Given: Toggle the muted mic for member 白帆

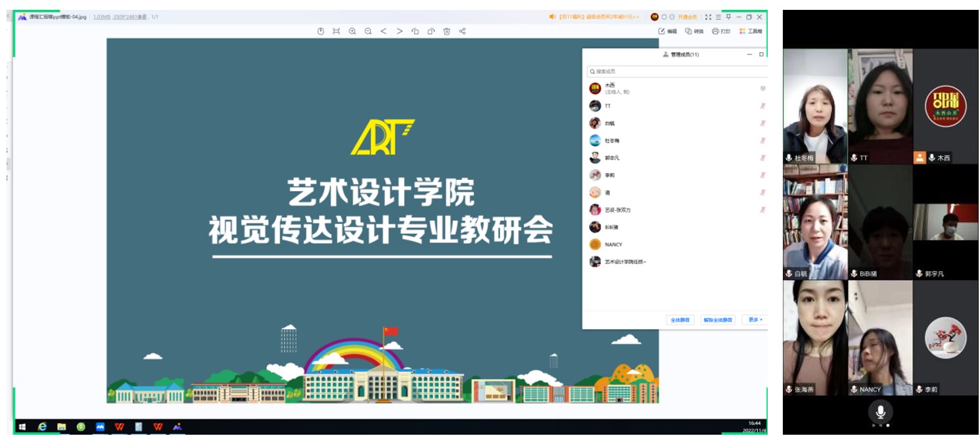Looking at the screenshot, I should [763, 123].
